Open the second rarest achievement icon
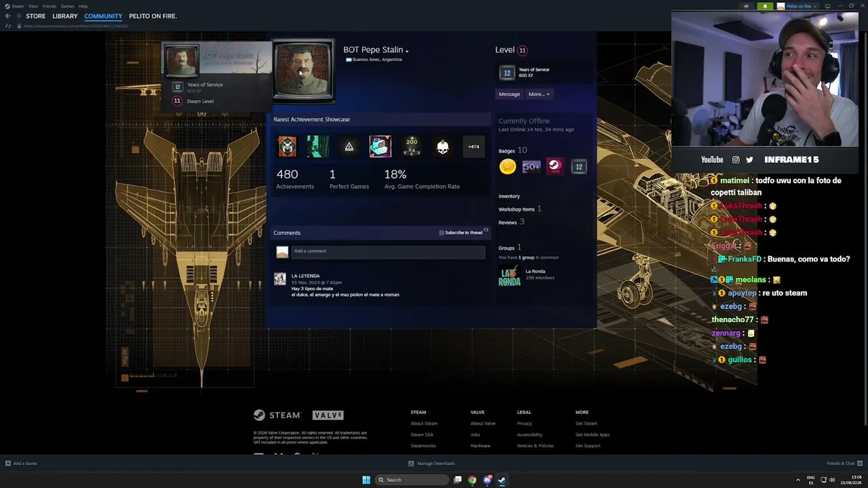Screen dimensions: 868x488 click(x=318, y=146)
